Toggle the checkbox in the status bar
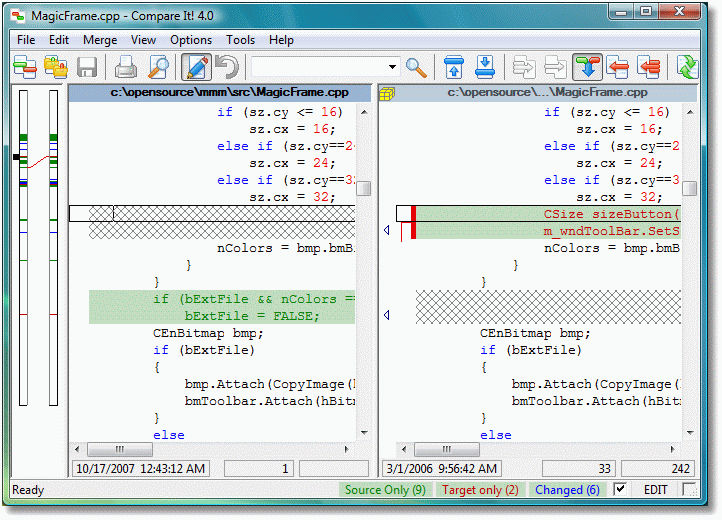Viewport: 722px width, 520px height. point(621,489)
